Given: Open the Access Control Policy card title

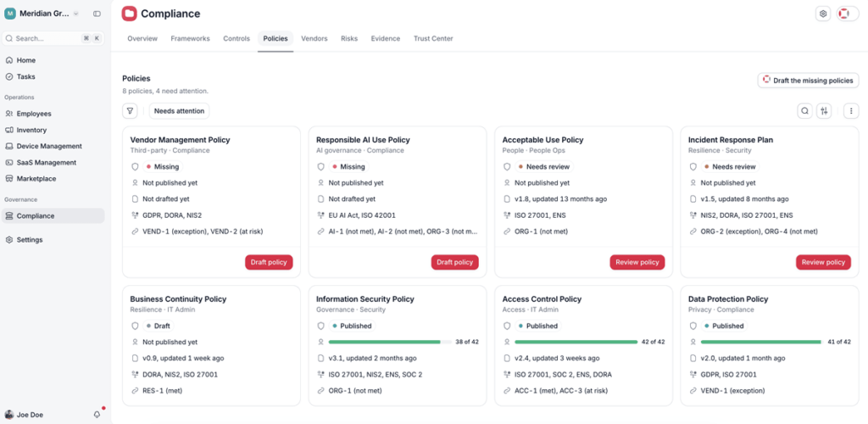Looking at the screenshot, I should (x=542, y=298).
